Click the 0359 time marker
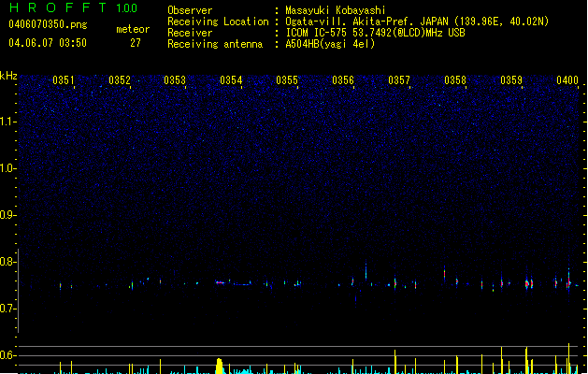The height and width of the screenshot is (374, 588). [511, 80]
